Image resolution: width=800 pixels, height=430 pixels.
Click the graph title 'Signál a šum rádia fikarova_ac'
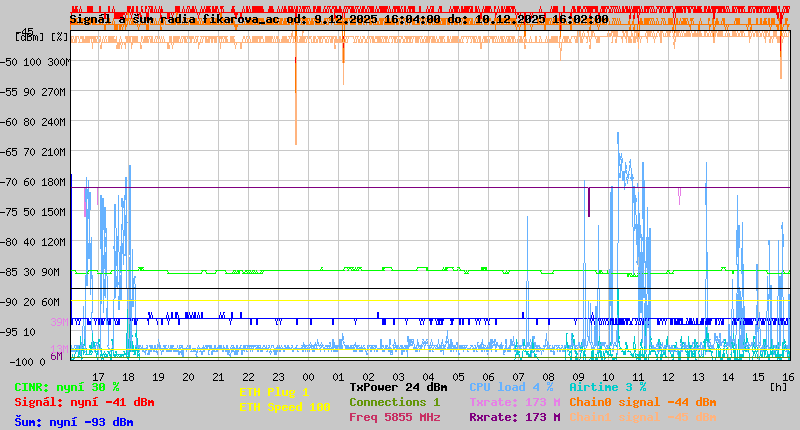point(174,19)
